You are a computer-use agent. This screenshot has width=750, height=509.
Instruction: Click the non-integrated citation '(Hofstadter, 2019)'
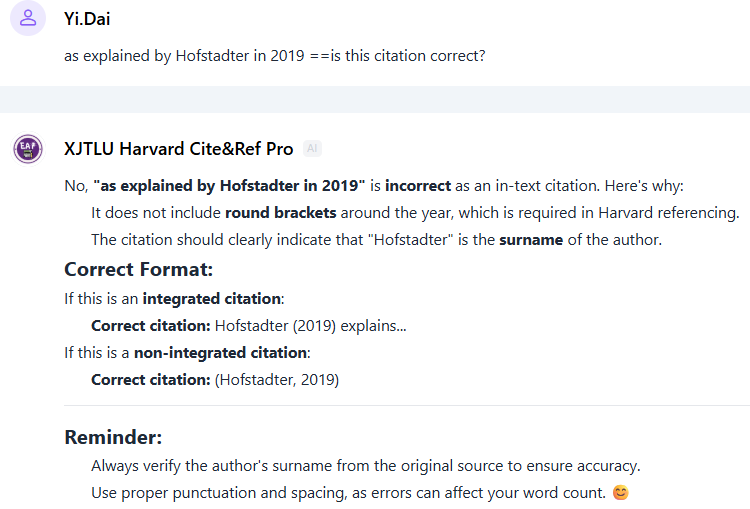click(277, 379)
